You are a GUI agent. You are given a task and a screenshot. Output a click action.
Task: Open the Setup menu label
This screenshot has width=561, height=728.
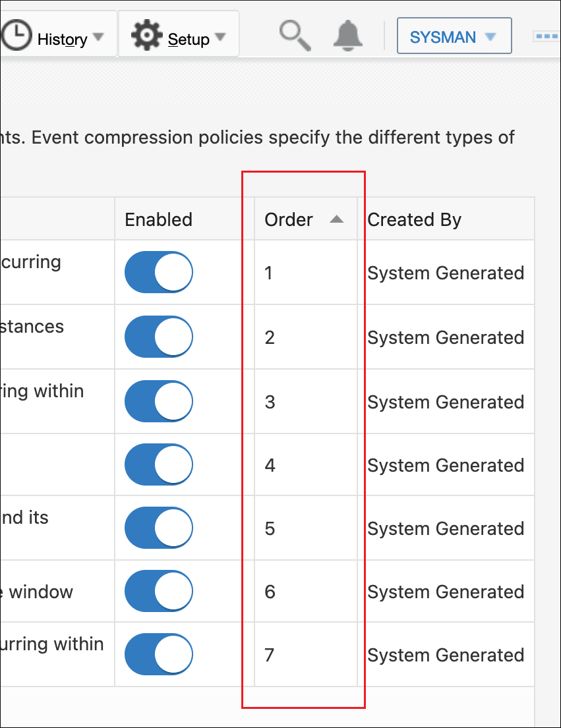pyautogui.click(x=189, y=39)
